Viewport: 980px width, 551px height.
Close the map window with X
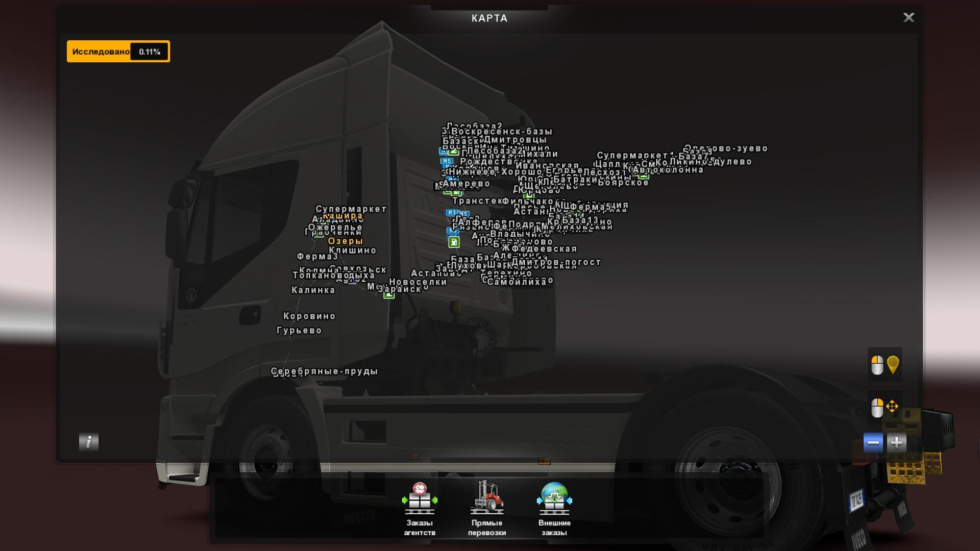(909, 18)
